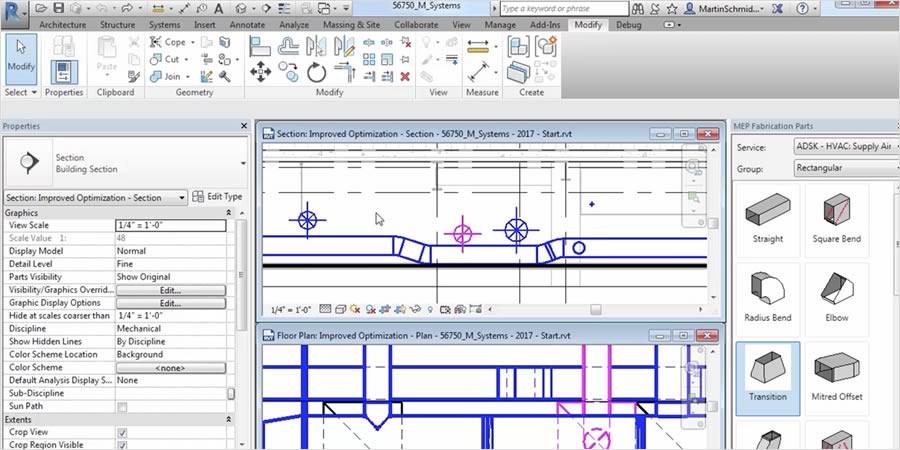Uncheck the Crop View checkbox

click(122, 433)
